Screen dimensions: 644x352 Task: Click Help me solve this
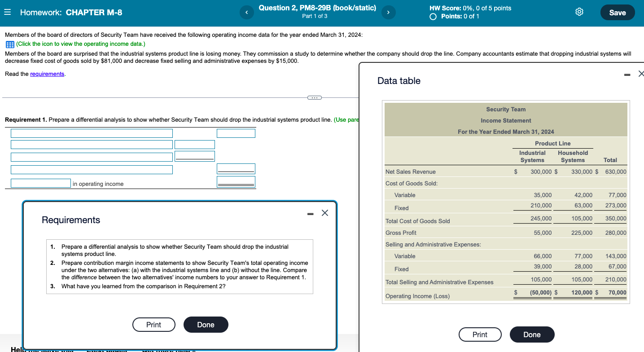(42, 350)
